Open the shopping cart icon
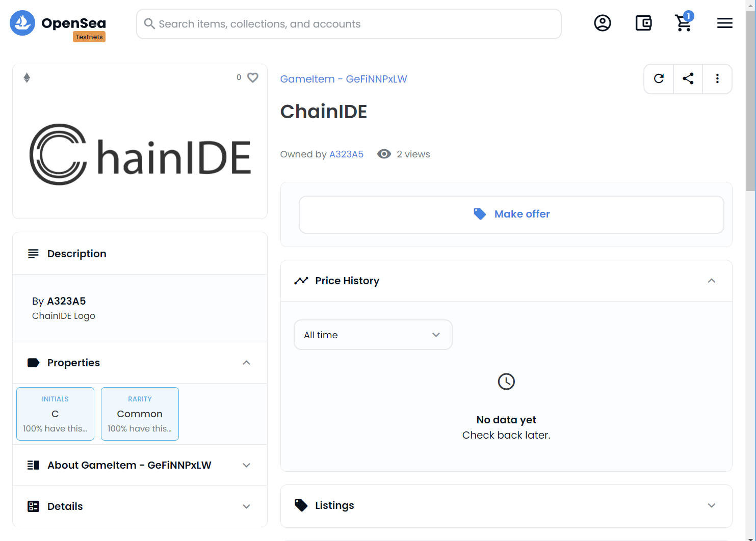Image resolution: width=756 pixels, height=541 pixels. pyautogui.click(x=683, y=23)
